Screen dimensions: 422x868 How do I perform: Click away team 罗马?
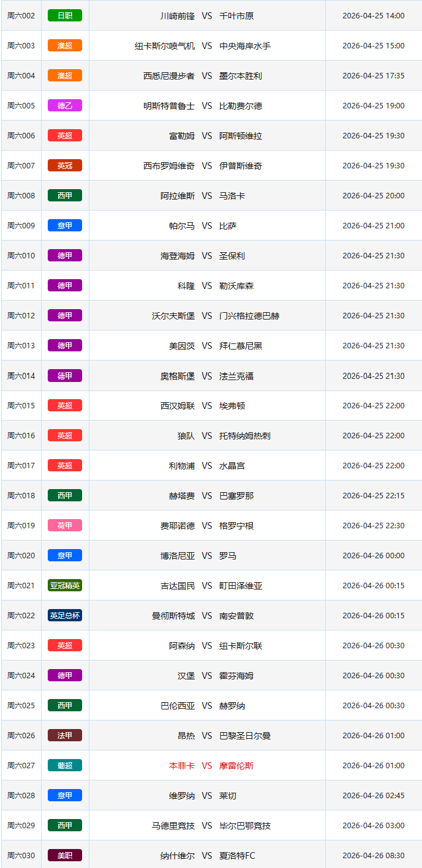click(228, 556)
